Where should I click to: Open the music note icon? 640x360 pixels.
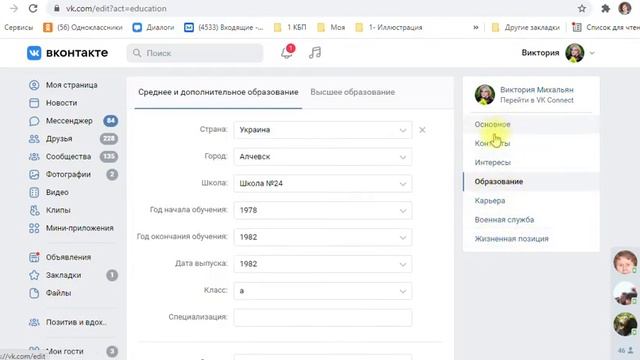315,53
